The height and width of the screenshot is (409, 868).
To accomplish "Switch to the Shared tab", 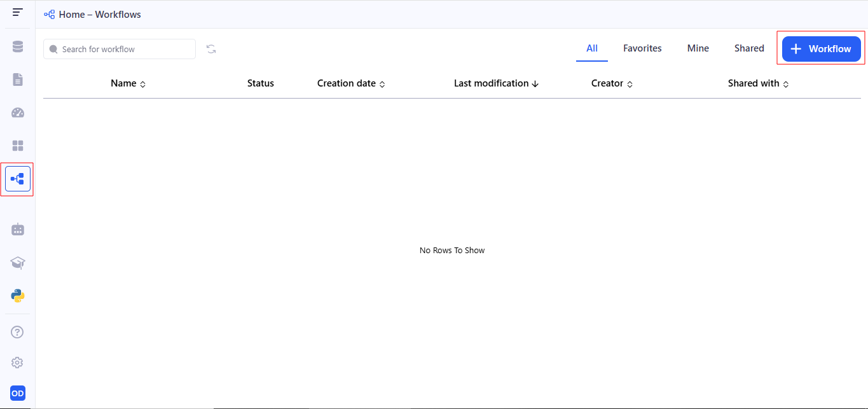I will click(x=749, y=48).
